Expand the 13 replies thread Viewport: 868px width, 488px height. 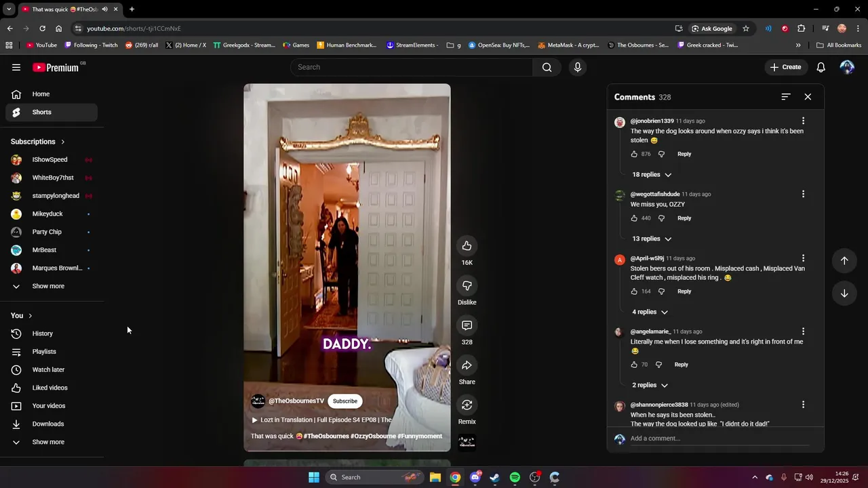pyautogui.click(x=652, y=239)
